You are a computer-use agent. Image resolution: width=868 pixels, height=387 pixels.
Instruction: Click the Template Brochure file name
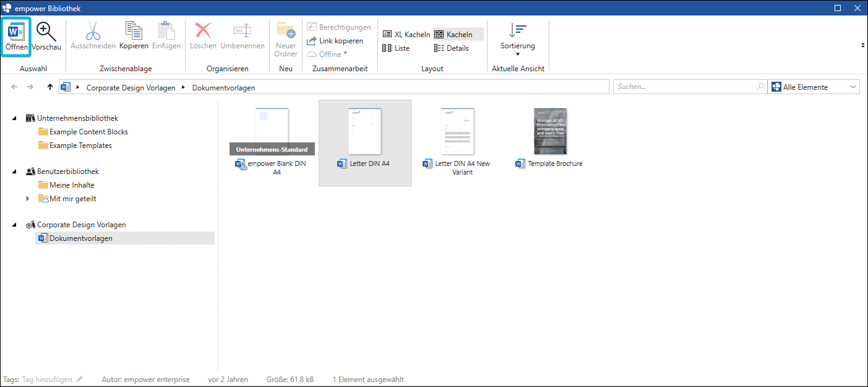555,163
